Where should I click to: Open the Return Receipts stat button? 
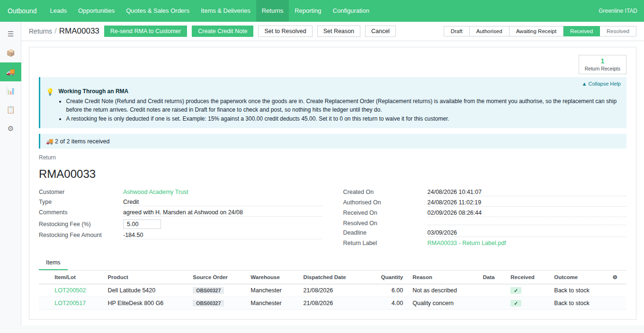602,64
